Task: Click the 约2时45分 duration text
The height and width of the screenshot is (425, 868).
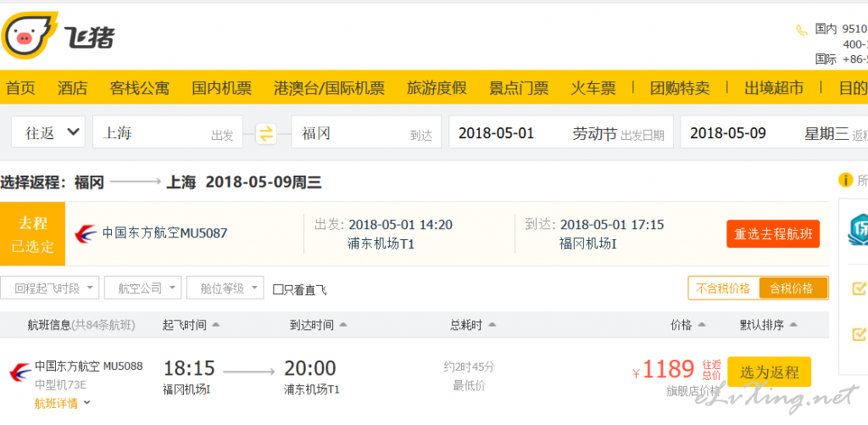Action: (x=469, y=366)
